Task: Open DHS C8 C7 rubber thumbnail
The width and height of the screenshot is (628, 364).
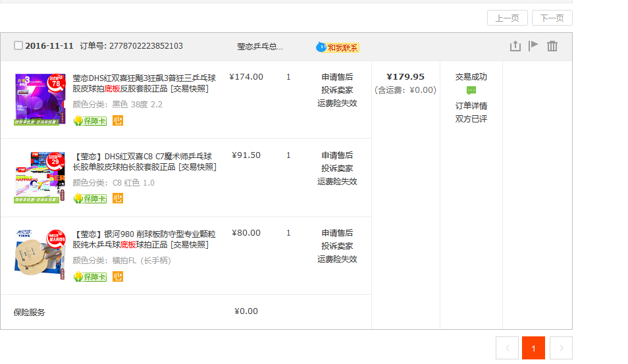Action: point(39,178)
